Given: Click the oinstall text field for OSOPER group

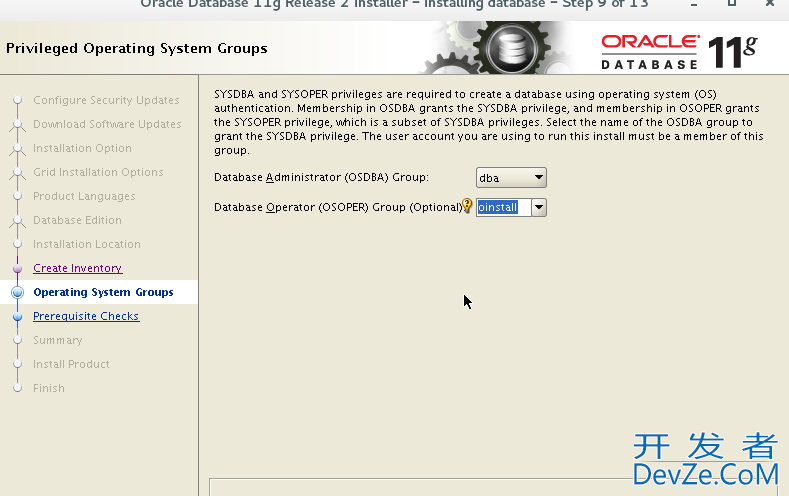Looking at the screenshot, I should coord(503,207).
